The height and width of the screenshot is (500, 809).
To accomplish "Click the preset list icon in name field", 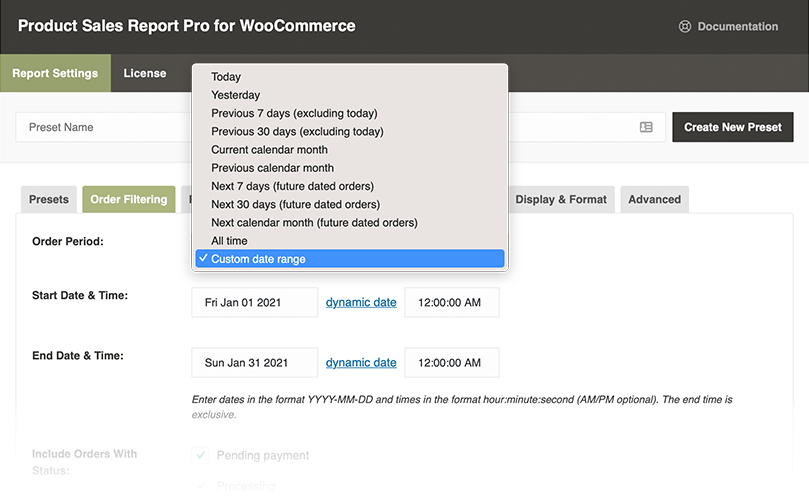I will click(x=646, y=127).
